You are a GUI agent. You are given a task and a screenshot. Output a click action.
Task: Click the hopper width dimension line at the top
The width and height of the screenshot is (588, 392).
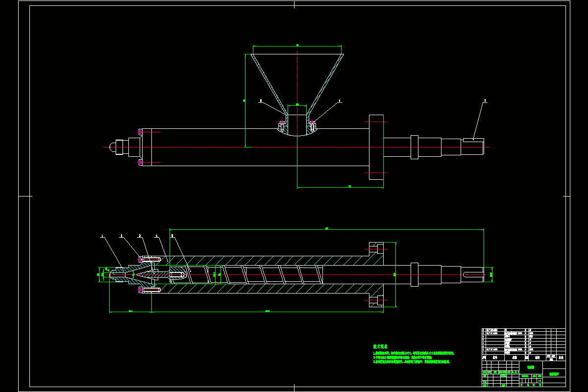(297, 46)
